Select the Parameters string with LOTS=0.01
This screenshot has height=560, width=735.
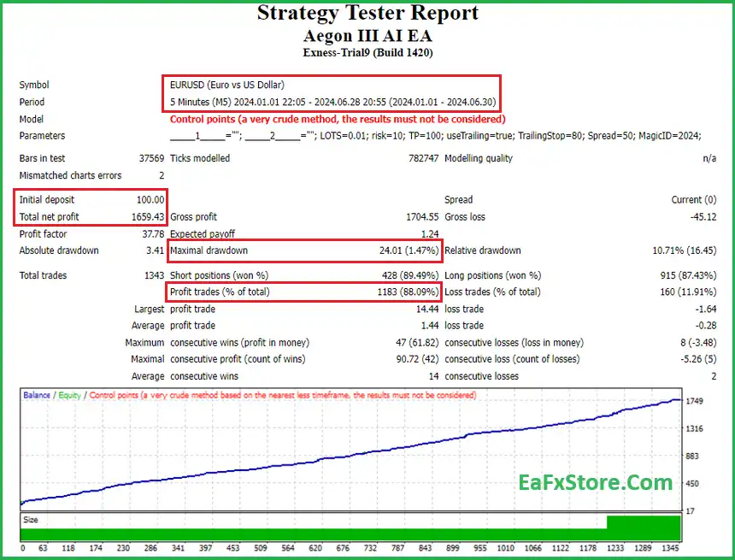[x=436, y=136]
